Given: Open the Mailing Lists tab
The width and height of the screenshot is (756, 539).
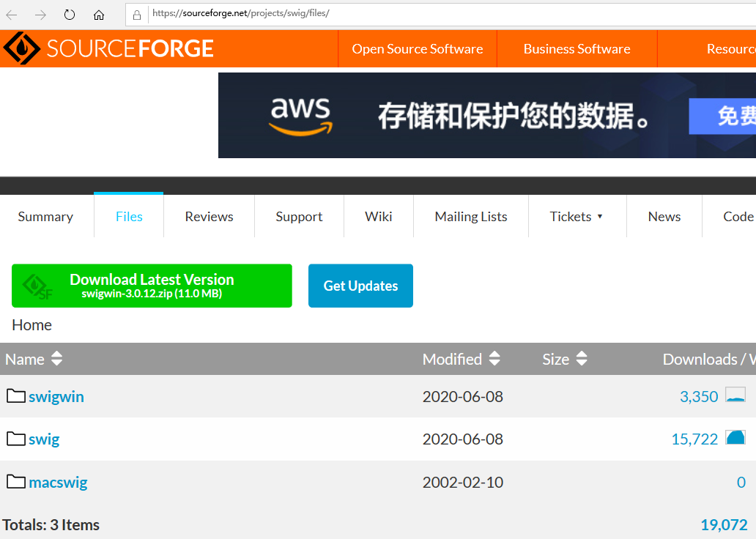Looking at the screenshot, I should [x=471, y=217].
